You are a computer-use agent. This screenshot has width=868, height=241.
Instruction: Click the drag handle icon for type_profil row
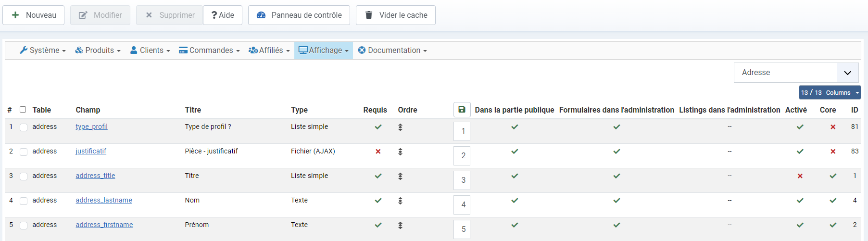pos(400,127)
